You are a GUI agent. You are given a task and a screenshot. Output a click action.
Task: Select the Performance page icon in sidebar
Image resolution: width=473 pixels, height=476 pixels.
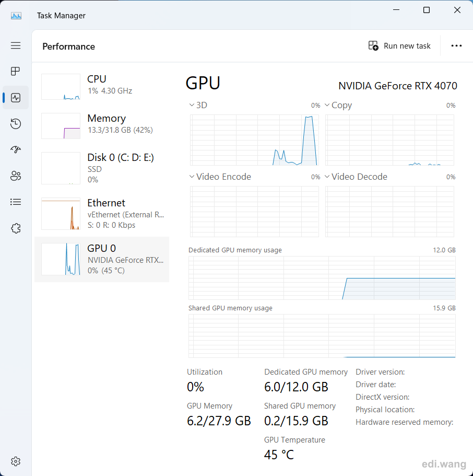point(16,97)
